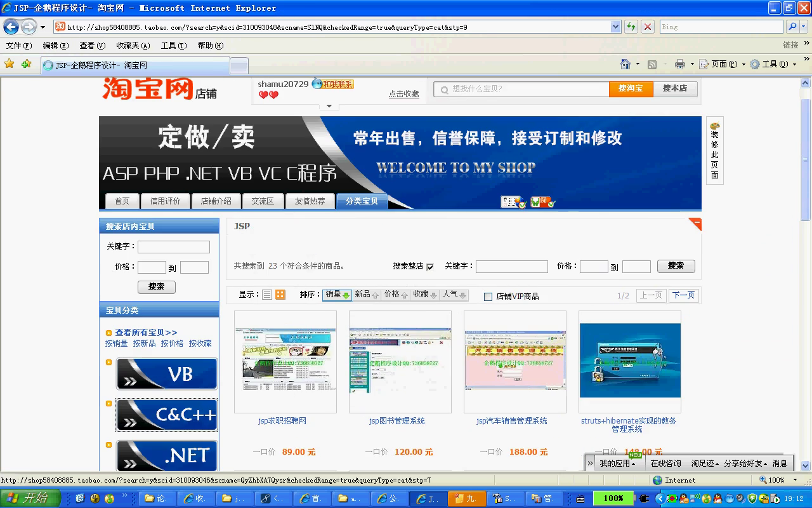Switch to the 信用评价 shop tab
Image resolution: width=812 pixels, height=508 pixels.
[165, 201]
